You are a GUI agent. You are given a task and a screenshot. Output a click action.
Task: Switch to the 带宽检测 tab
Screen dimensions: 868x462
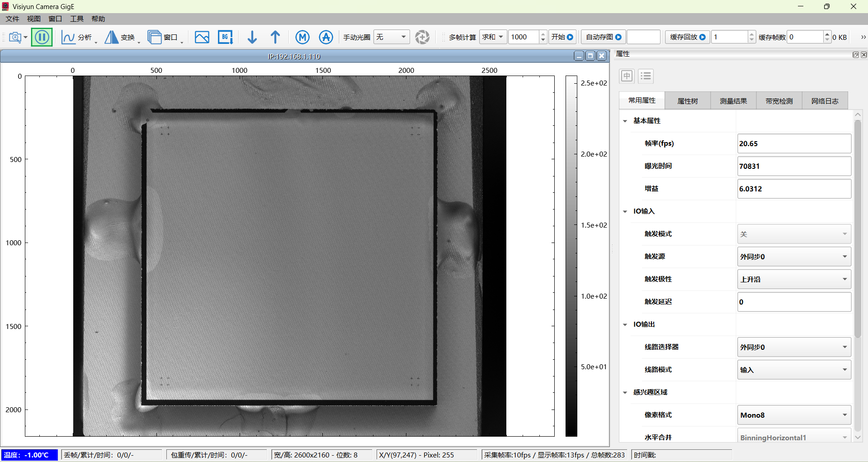pos(779,101)
